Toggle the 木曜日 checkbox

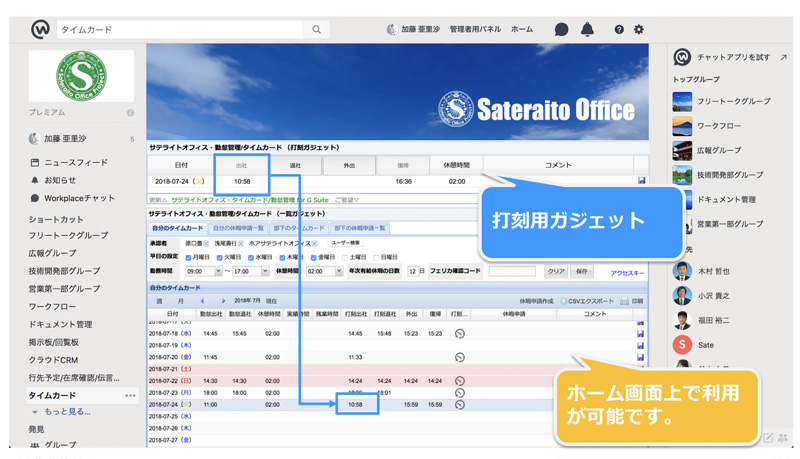282,258
